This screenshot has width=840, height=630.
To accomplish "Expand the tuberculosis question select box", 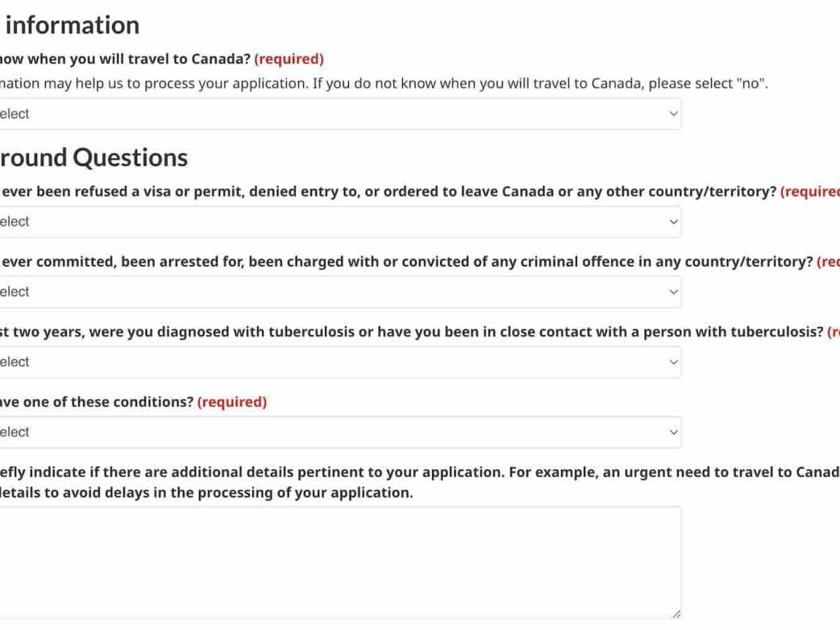I will pyautogui.click(x=339, y=362).
